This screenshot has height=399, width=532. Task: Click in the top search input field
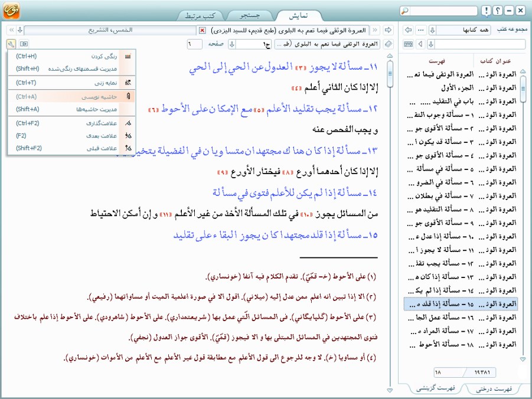443,11
